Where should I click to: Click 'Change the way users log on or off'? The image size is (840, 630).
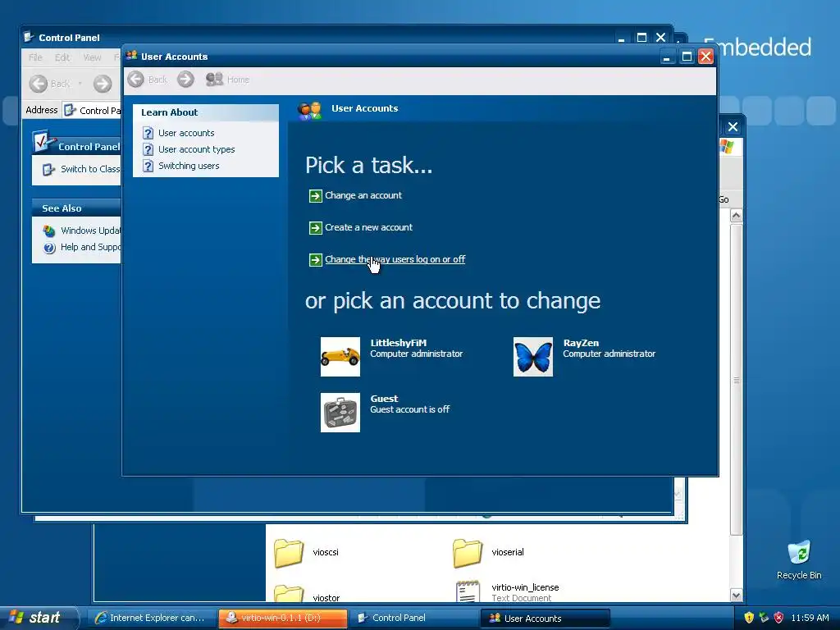(395, 259)
